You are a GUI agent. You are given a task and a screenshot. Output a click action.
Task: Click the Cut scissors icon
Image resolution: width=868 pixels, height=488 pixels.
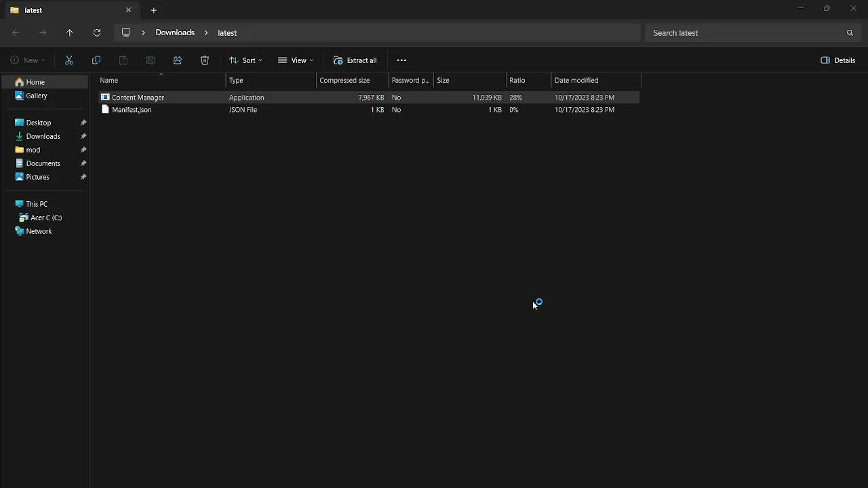(69, 60)
